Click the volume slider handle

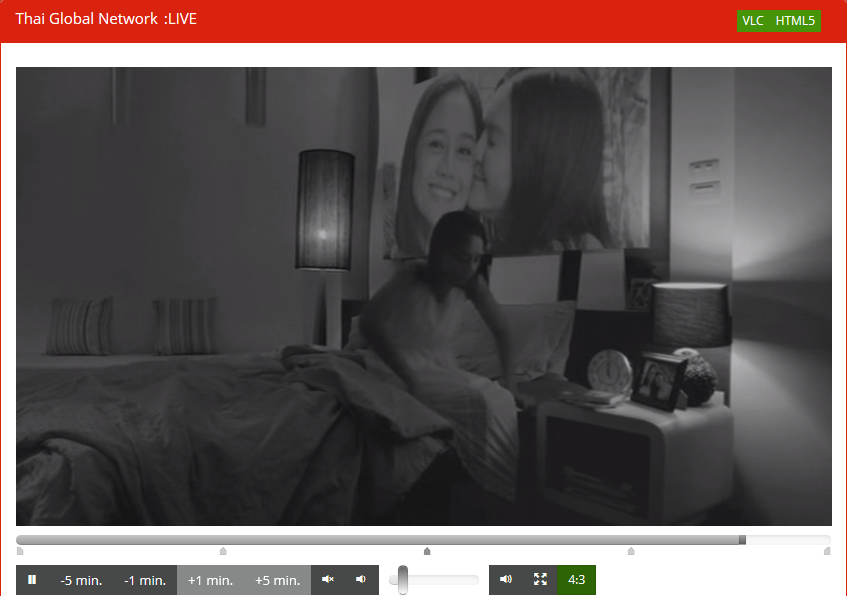(x=403, y=580)
